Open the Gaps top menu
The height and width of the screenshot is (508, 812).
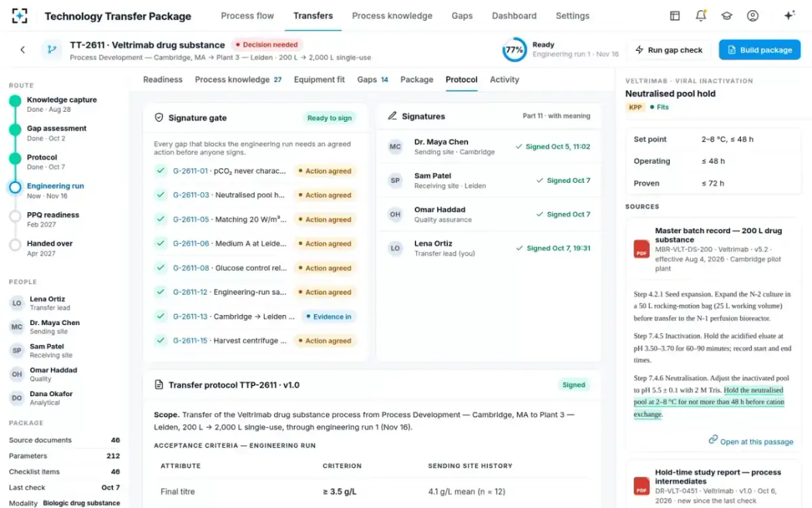tap(462, 16)
